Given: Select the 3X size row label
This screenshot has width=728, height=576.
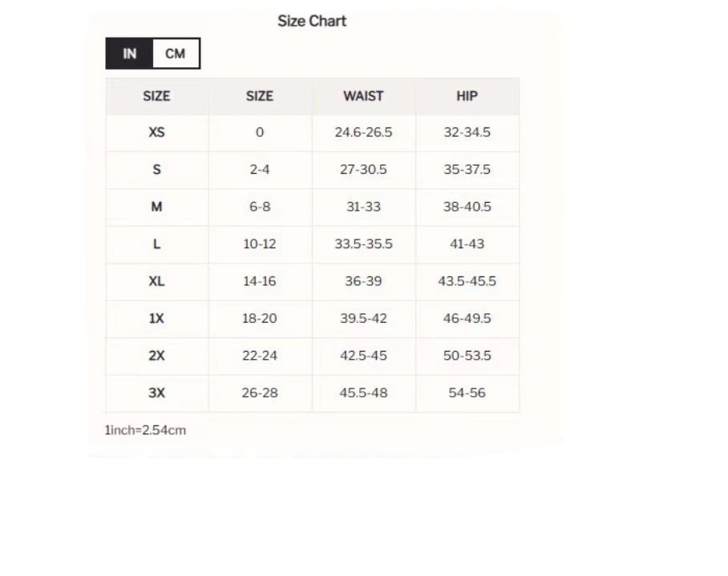Looking at the screenshot, I should pyautogui.click(x=156, y=393).
